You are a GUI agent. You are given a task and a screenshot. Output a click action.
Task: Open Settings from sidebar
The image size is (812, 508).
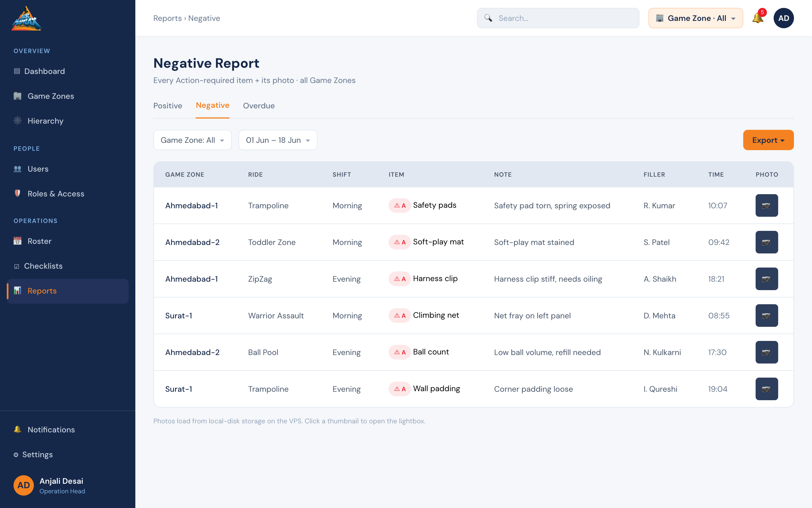pyautogui.click(x=67, y=455)
